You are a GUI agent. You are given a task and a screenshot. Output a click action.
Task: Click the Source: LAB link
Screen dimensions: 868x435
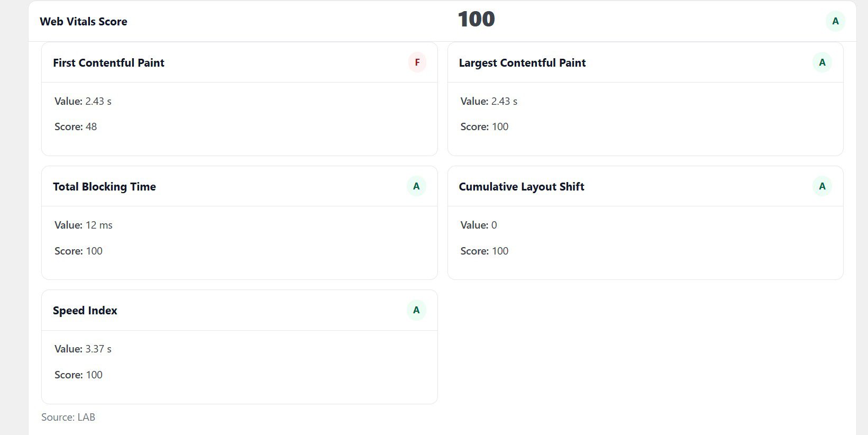[68, 417]
